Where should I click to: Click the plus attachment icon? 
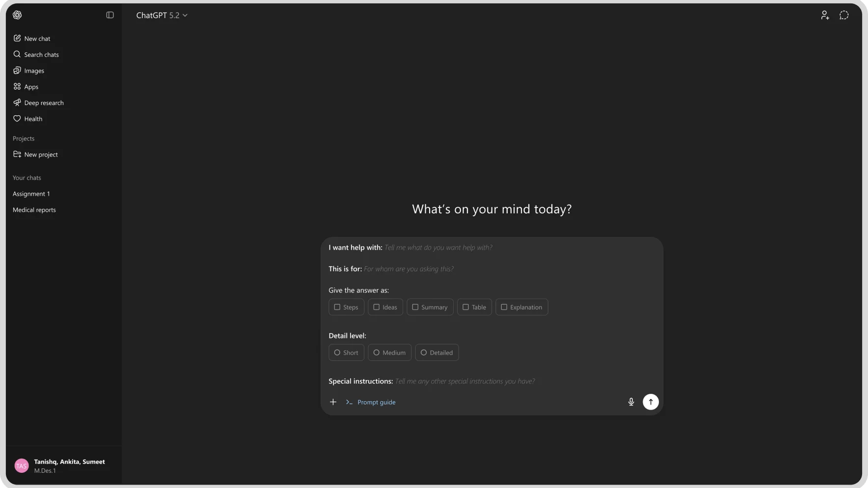coord(333,402)
